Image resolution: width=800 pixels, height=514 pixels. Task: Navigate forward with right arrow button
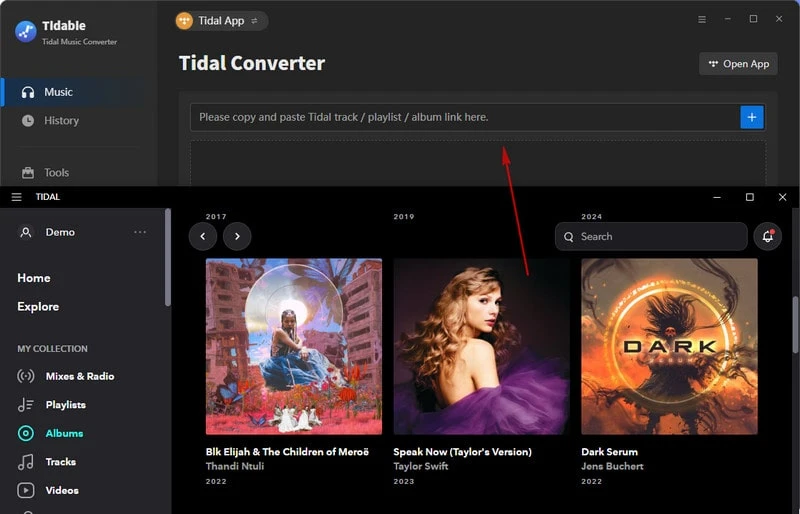click(237, 236)
